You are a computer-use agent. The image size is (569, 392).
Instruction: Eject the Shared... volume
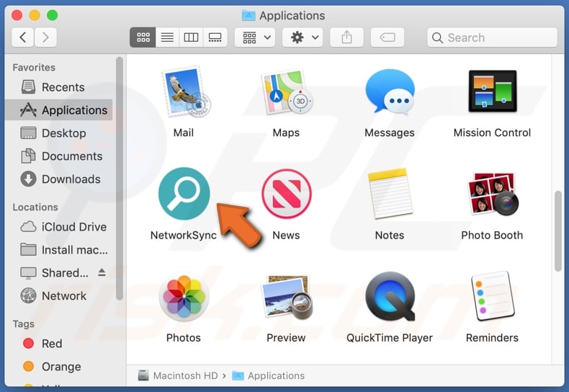[x=102, y=272]
